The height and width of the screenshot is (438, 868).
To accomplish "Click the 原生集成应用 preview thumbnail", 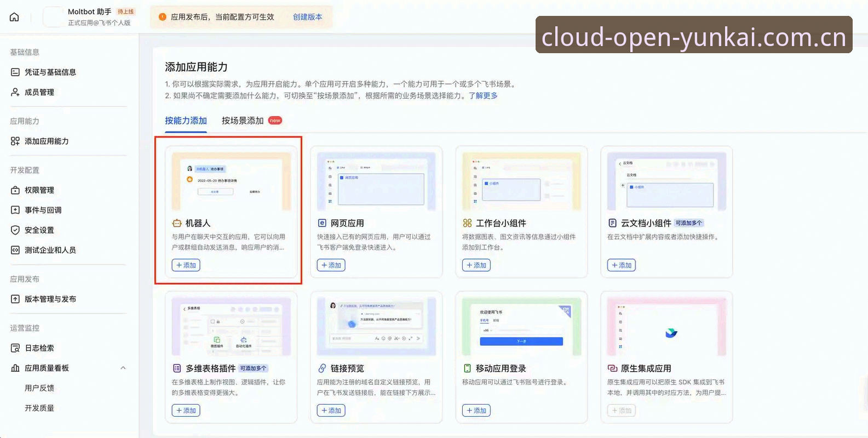I will (x=666, y=327).
